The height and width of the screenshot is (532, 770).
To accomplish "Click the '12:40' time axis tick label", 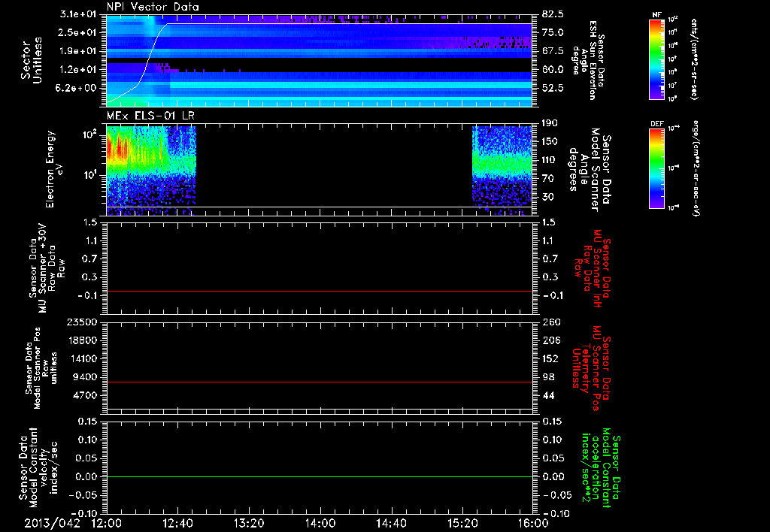I will tap(177, 523).
